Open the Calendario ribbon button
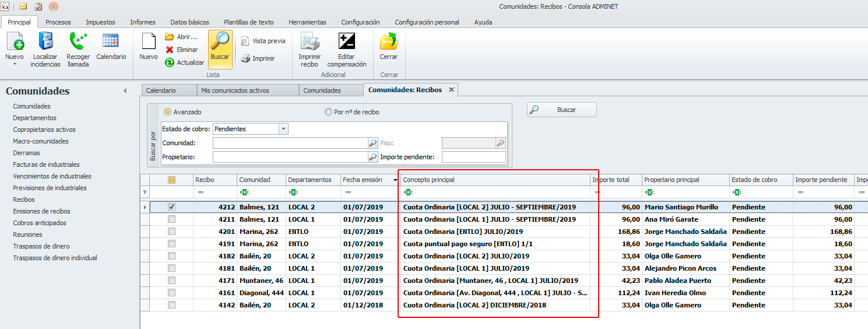This screenshot has height=329, width=868. tap(111, 47)
